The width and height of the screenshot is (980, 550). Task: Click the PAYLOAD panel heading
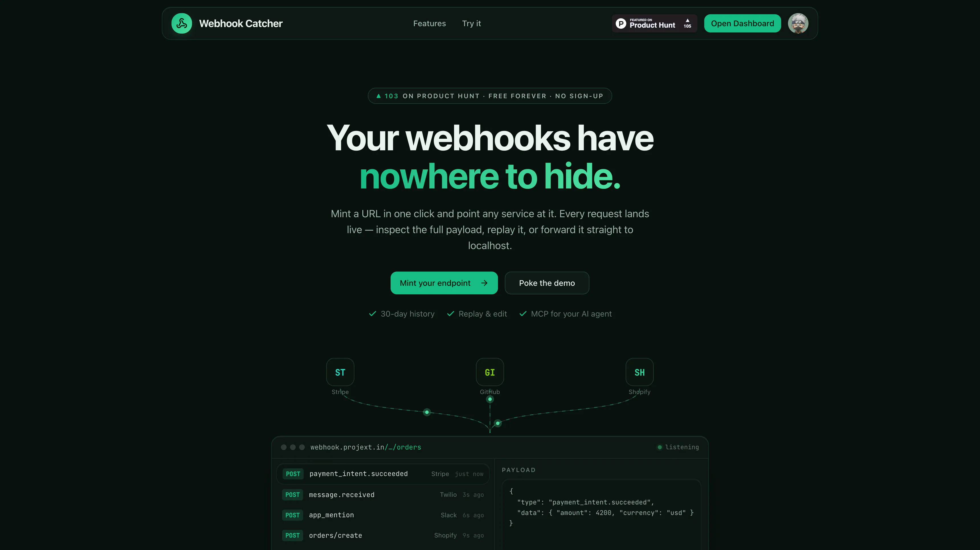[x=518, y=470]
